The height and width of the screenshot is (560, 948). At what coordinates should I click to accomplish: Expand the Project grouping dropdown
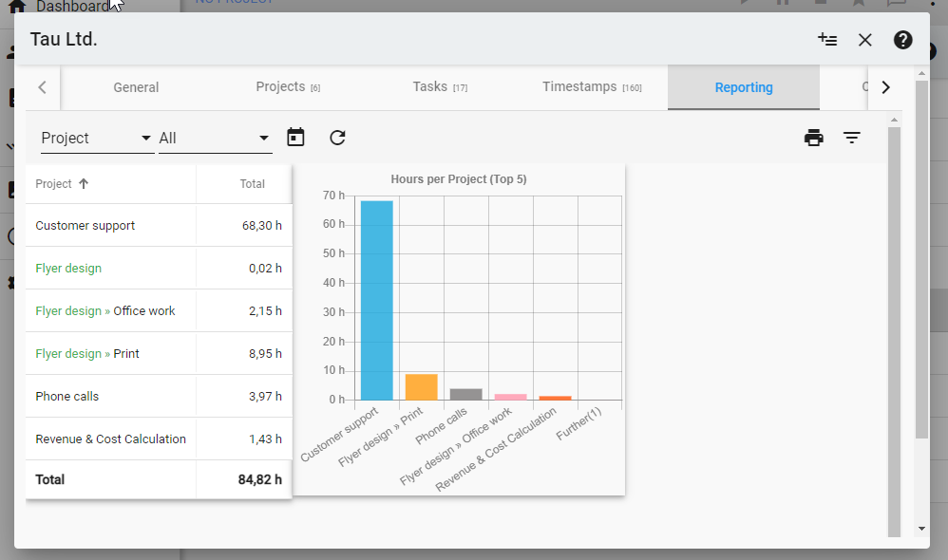[97, 139]
